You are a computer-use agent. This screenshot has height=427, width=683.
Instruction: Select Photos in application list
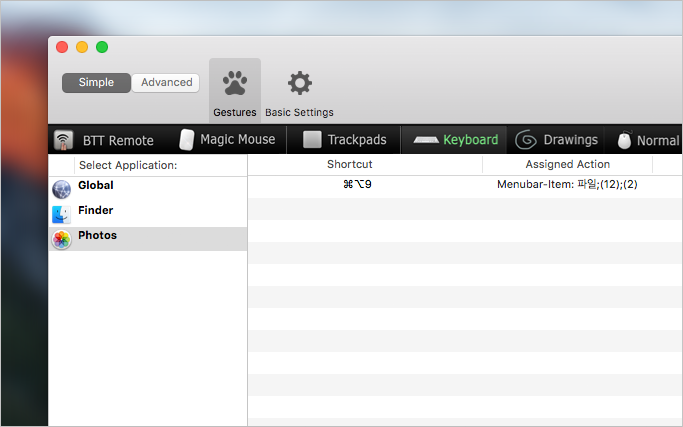pyautogui.click(x=148, y=239)
